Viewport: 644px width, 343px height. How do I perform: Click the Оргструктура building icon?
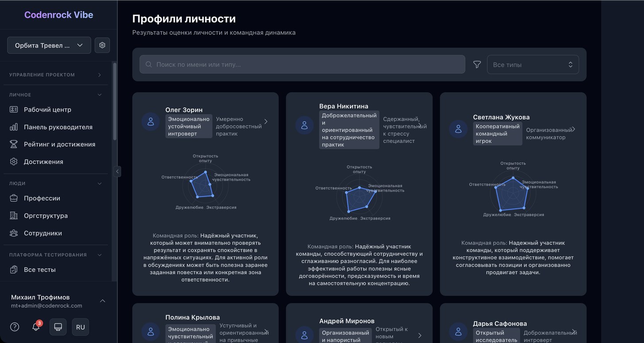click(x=14, y=216)
